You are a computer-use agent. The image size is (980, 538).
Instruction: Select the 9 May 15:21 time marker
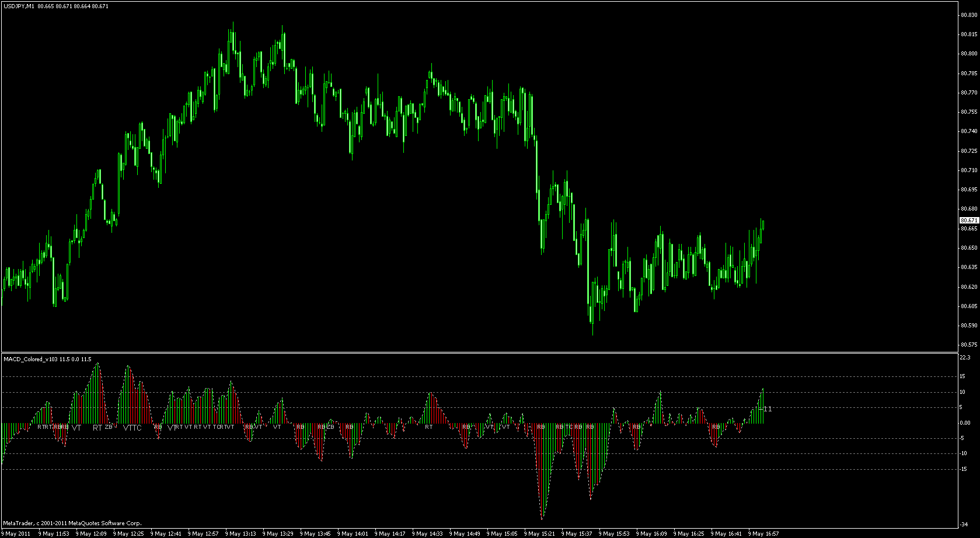click(539, 533)
